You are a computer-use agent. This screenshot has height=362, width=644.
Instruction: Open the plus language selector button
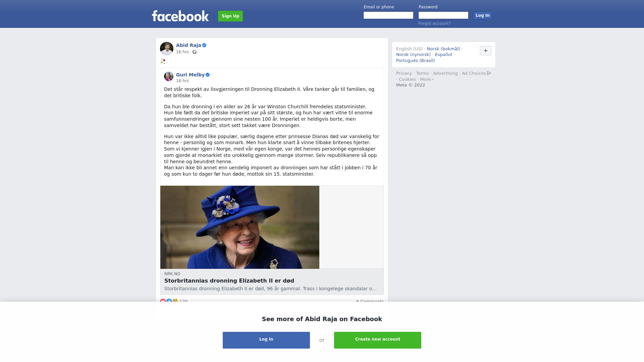tap(486, 51)
